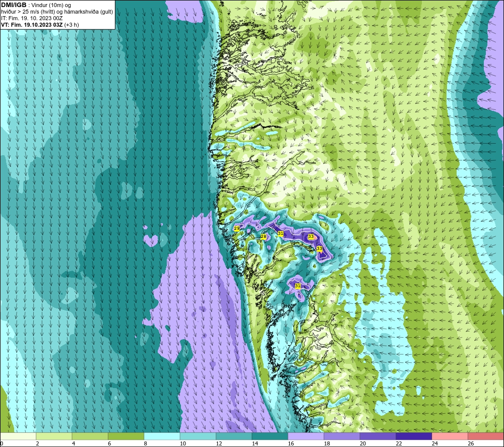Click the legend scale number '6'
The image size is (504, 447).
coord(109,443)
